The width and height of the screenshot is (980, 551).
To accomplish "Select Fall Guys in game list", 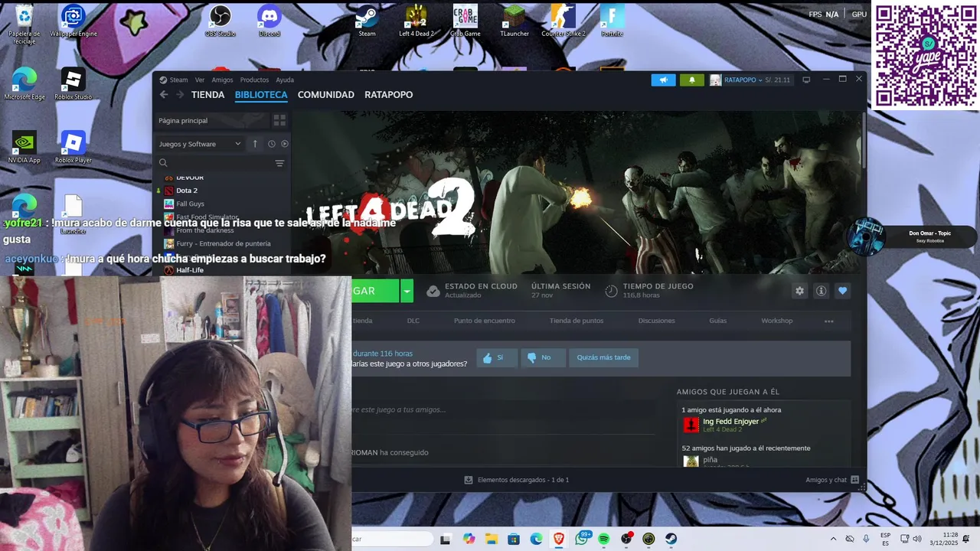I will (190, 204).
